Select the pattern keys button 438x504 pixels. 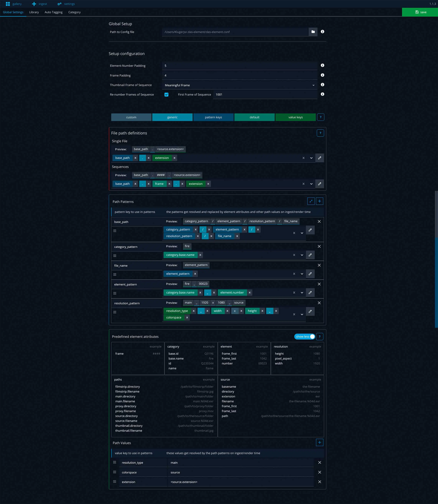point(213,117)
